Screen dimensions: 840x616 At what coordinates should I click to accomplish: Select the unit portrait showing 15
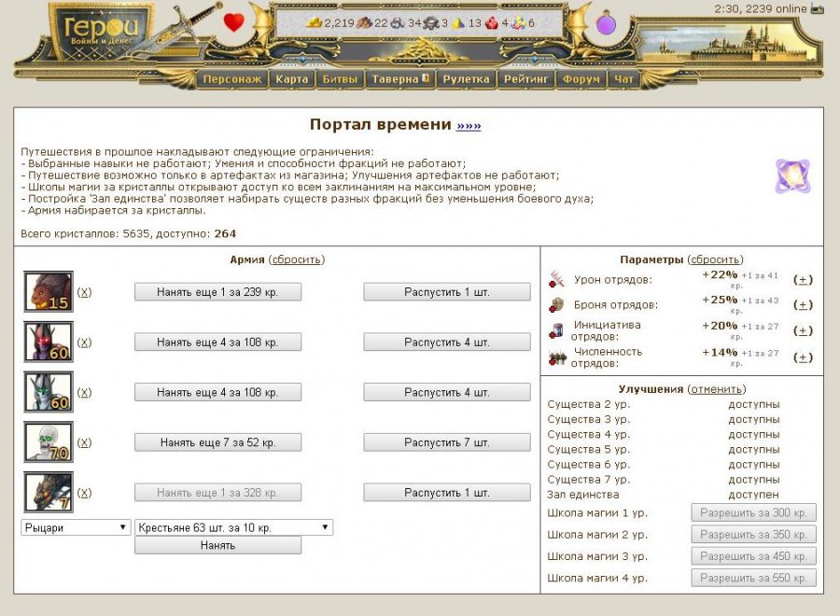(49, 291)
